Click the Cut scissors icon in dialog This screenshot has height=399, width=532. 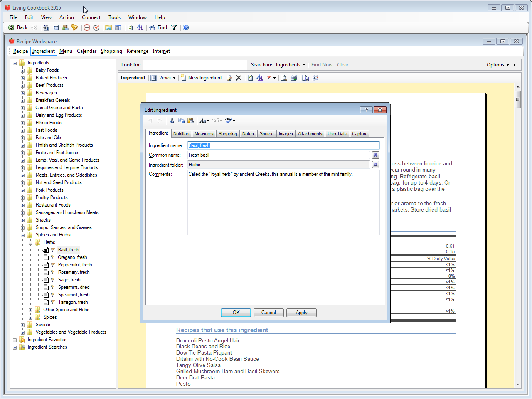pyautogui.click(x=172, y=121)
